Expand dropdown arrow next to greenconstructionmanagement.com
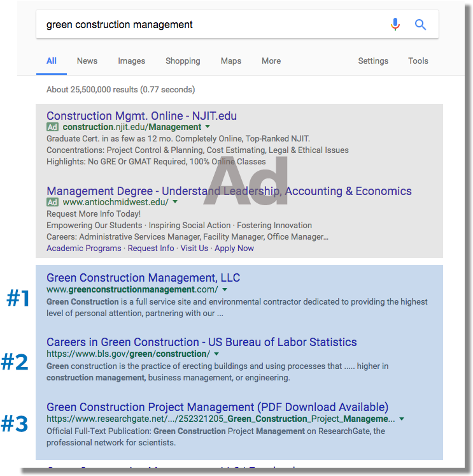 pyautogui.click(x=225, y=289)
